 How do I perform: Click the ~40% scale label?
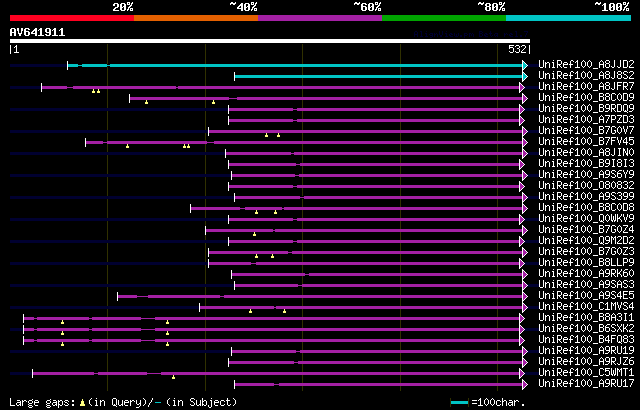[x=244, y=7]
